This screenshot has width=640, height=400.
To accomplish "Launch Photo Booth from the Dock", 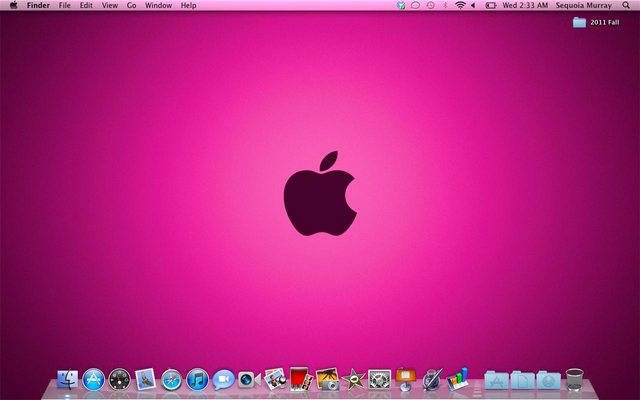I will pos(301,379).
